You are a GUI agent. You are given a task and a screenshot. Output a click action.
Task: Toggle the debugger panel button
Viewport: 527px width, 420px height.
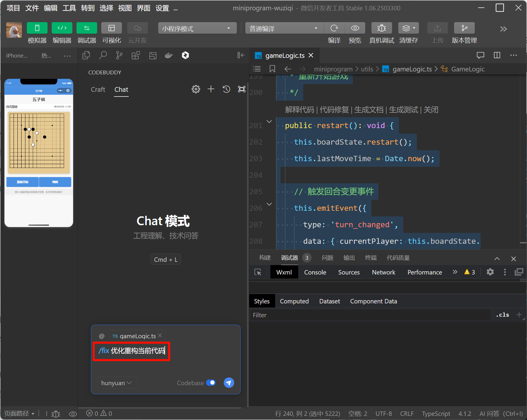pos(87,28)
